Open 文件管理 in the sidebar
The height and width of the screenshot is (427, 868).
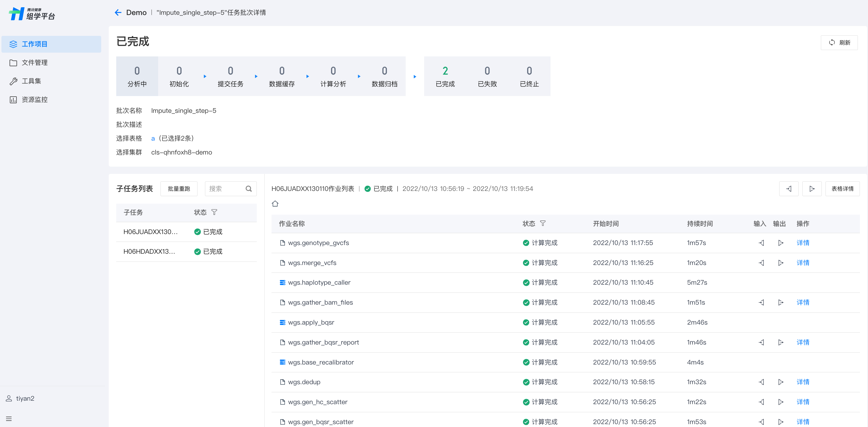34,63
